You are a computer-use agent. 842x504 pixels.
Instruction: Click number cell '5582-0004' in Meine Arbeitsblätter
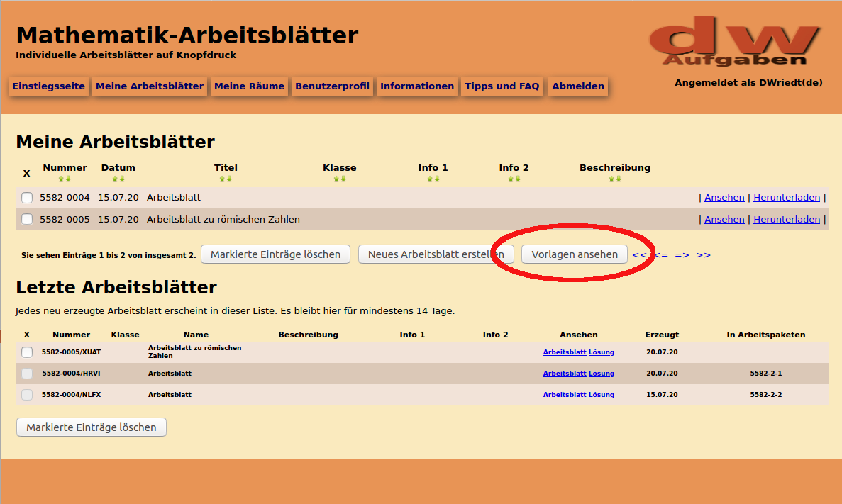[x=65, y=198]
